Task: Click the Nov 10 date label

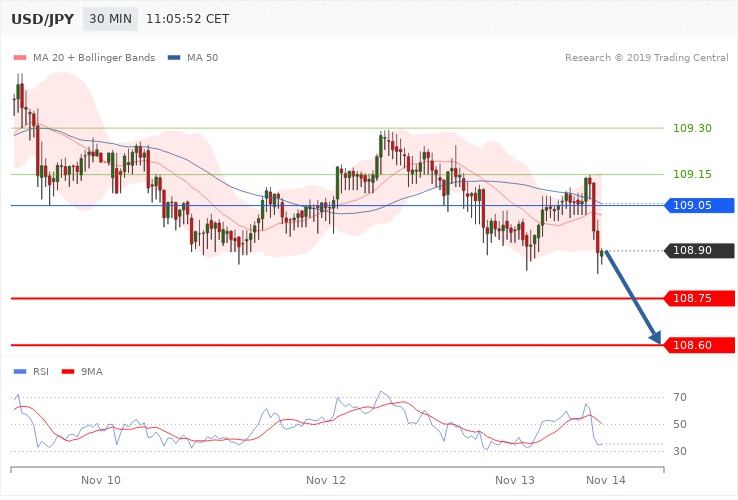Action: tap(101, 481)
